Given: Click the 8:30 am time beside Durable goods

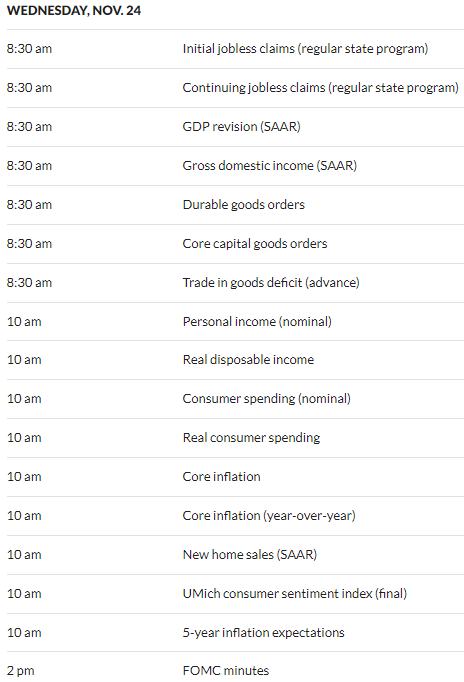Looking at the screenshot, I should pyautogui.click(x=29, y=205).
